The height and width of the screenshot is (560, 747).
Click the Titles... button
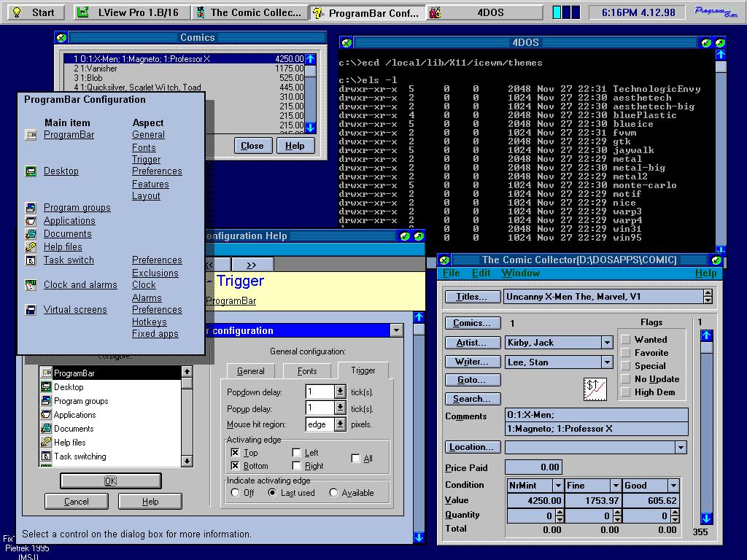472,297
